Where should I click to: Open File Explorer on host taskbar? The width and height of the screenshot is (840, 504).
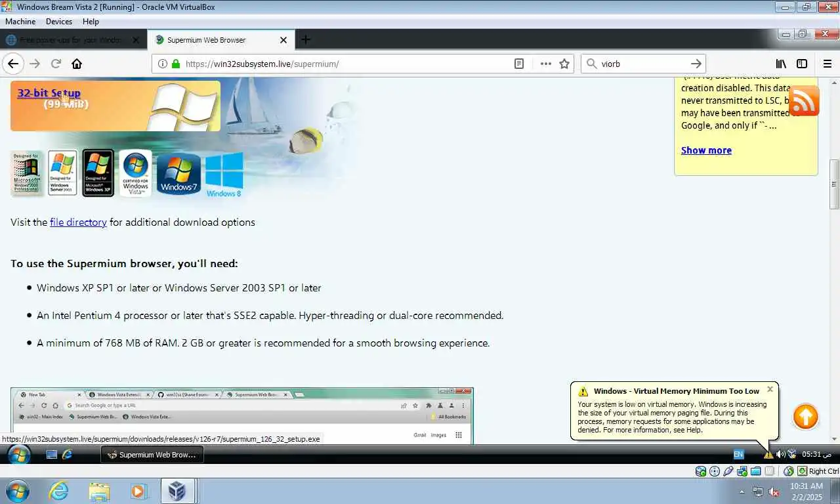coord(99,491)
